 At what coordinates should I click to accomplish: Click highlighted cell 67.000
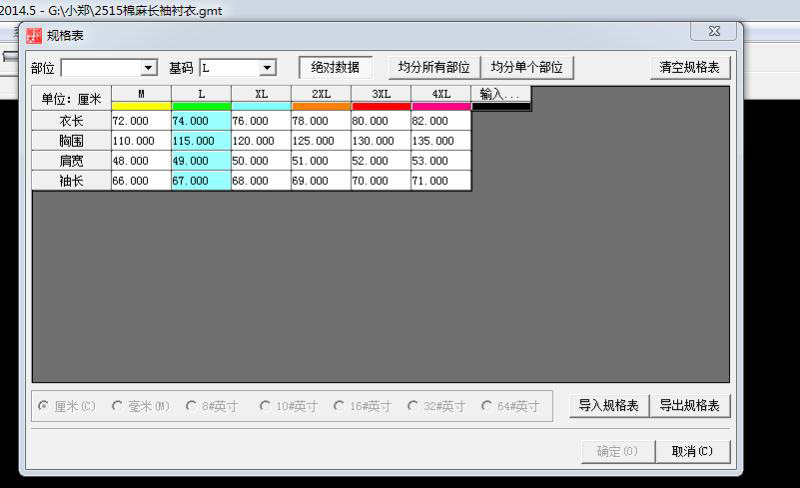coord(202,181)
